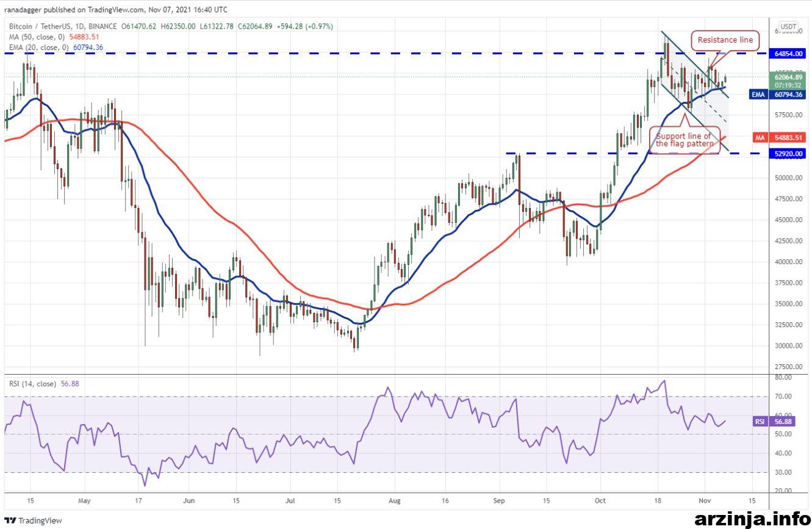This screenshot has width=812, height=529.
Task: Click the 37500.00 price axis label
Action: coord(789,283)
